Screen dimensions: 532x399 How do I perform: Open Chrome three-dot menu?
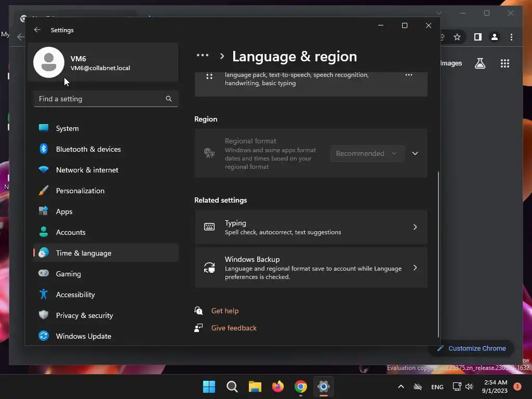511,37
